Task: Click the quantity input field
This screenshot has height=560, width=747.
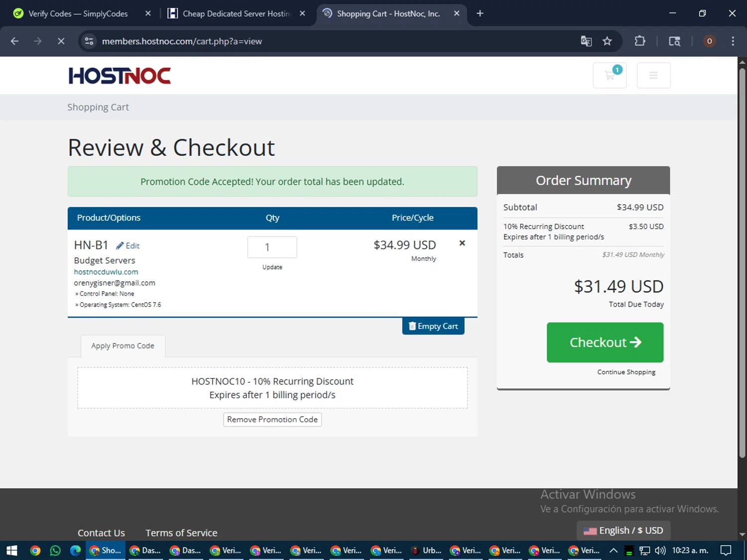Action: point(272,247)
